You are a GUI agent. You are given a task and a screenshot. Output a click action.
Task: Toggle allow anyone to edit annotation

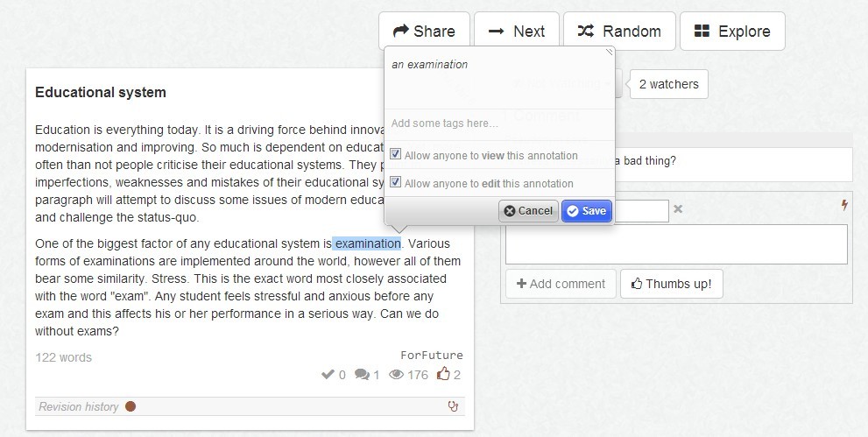click(395, 181)
